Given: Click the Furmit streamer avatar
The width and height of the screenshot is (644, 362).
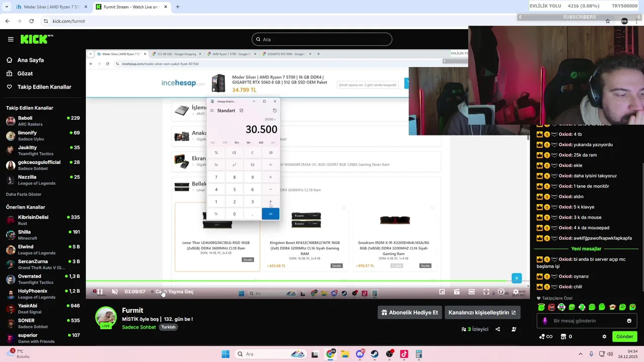Looking at the screenshot, I should point(106,318).
